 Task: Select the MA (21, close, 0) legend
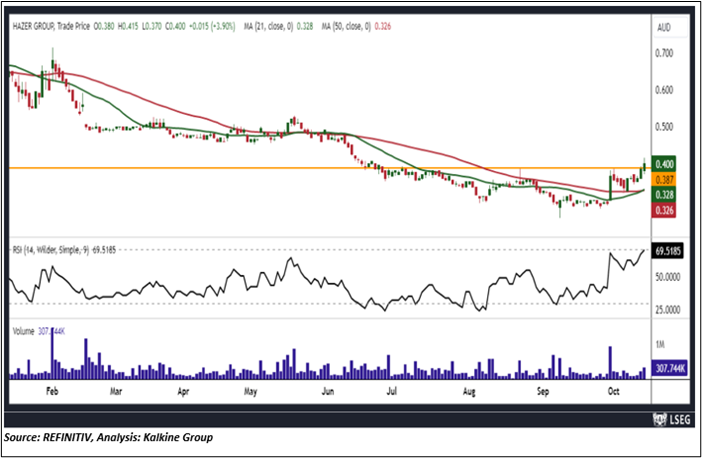click(268, 26)
